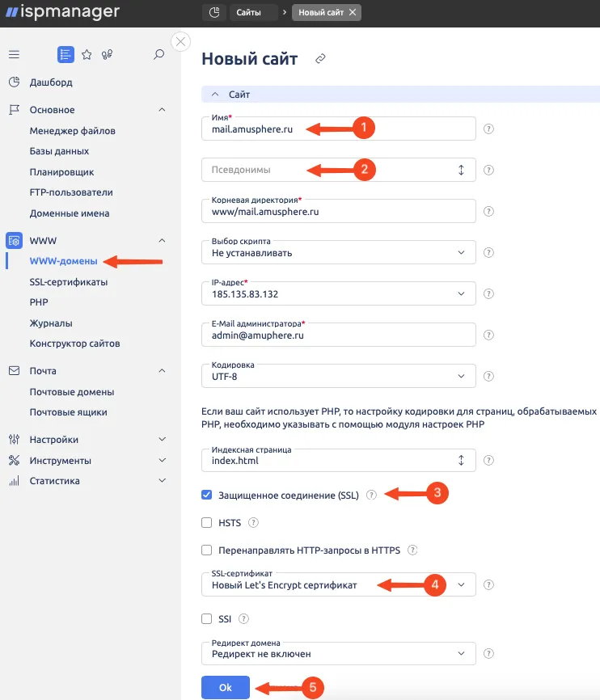This screenshot has height=700, width=600.
Task: Open the Выбор скрипта dropdown
Action: pyautogui.click(x=339, y=252)
